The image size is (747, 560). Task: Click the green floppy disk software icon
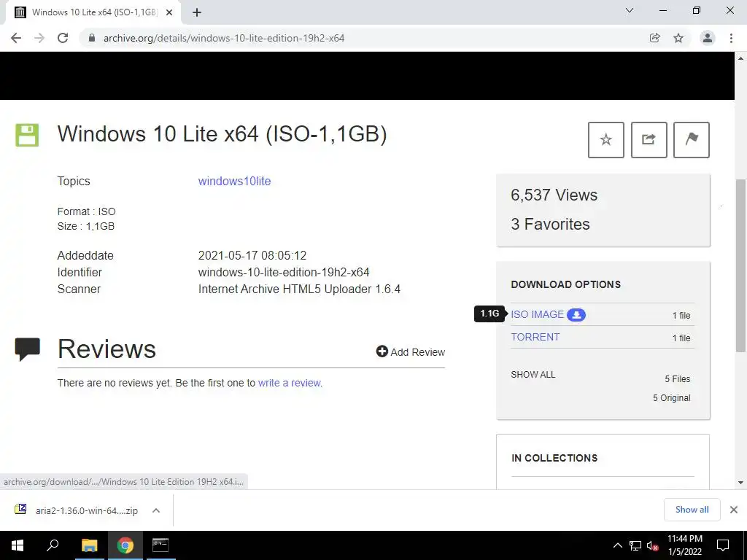click(x=27, y=135)
